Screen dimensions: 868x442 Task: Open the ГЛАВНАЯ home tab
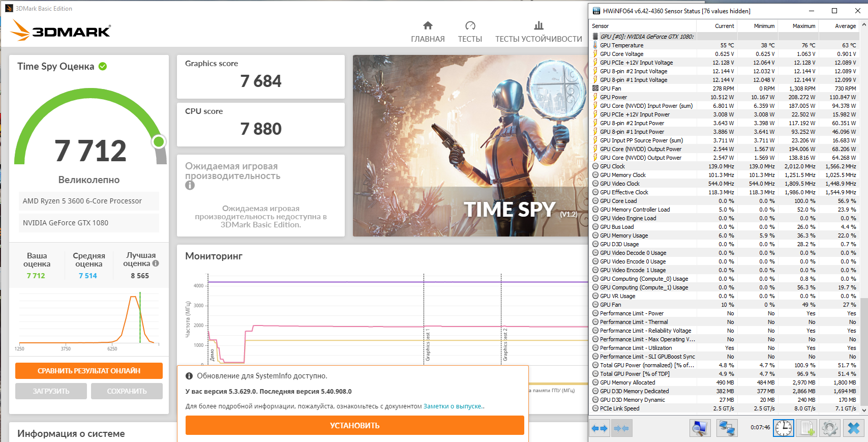pos(428,32)
